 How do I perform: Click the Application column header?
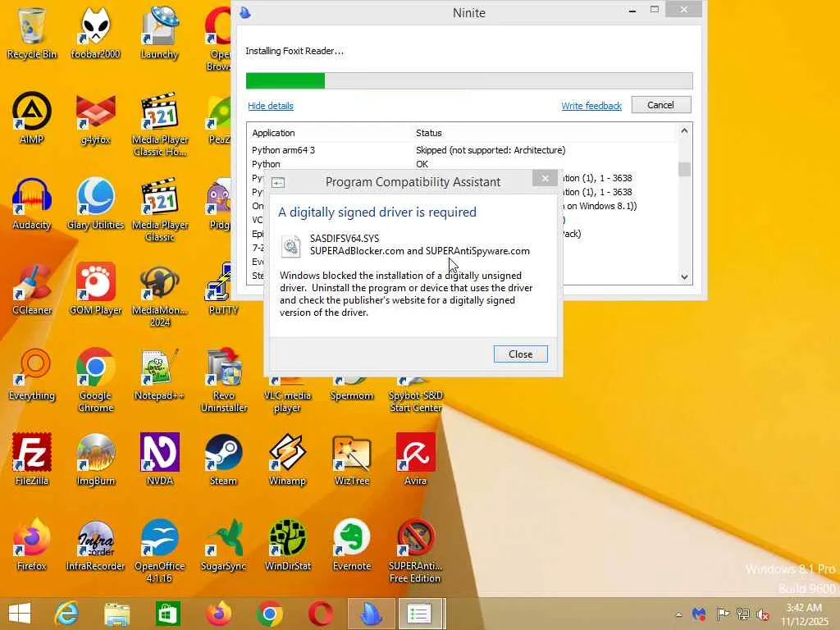(273, 133)
